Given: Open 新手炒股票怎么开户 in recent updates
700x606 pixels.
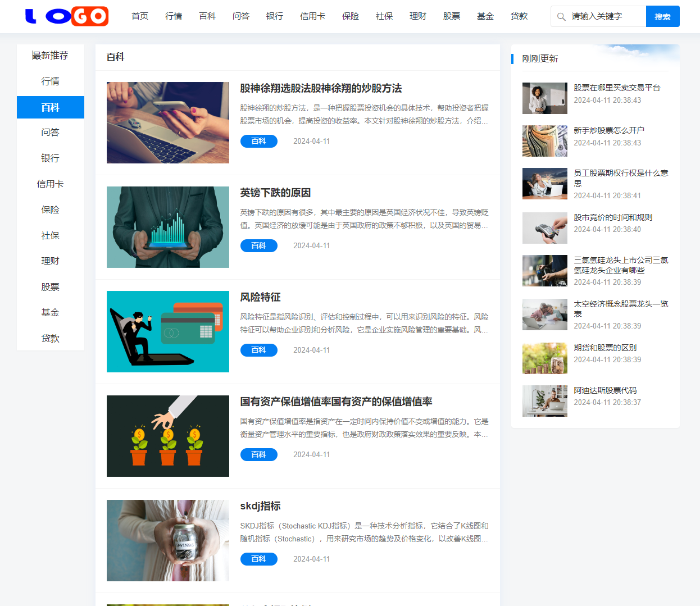Looking at the screenshot, I should pyautogui.click(x=608, y=130).
